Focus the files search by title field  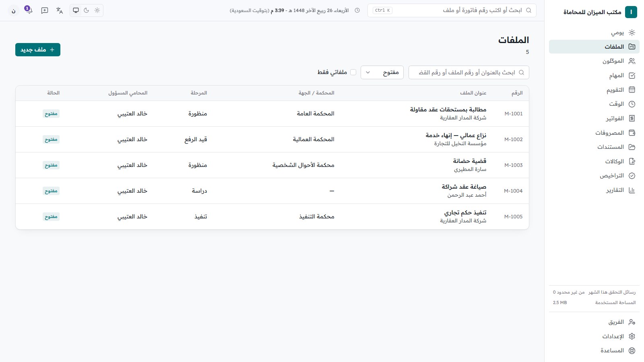pos(469,72)
